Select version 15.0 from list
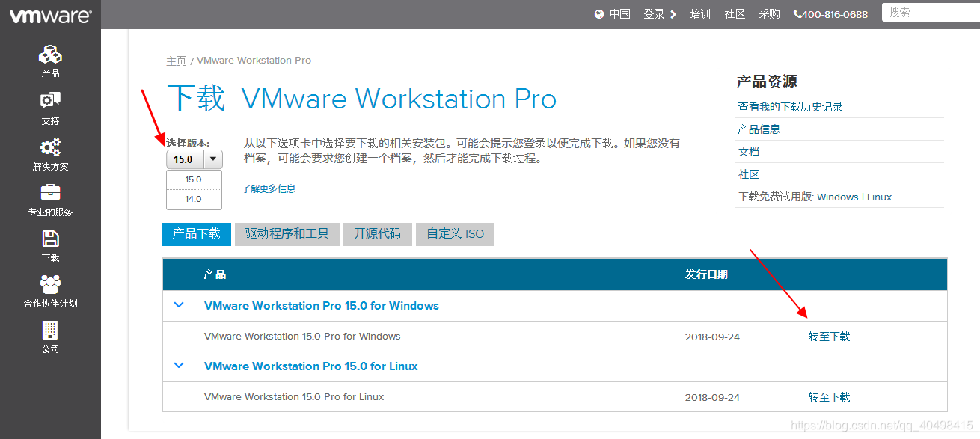Screen dimensions: 980x439 click(194, 179)
